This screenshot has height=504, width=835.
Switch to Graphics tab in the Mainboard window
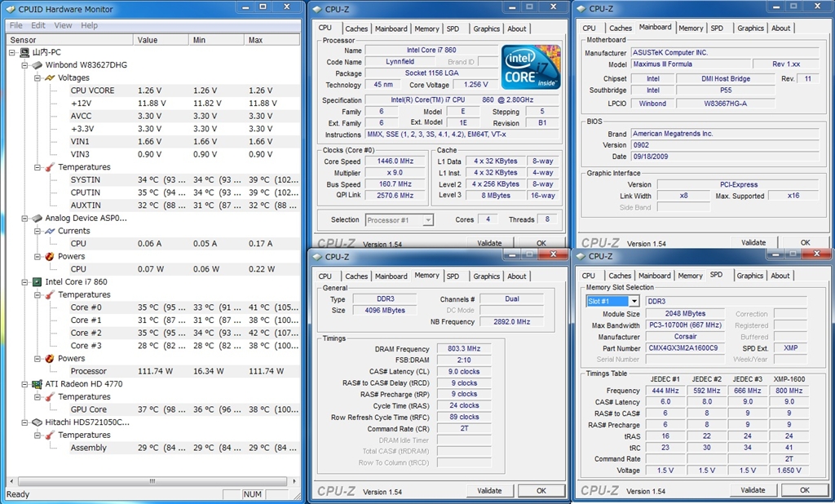point(750,29)
